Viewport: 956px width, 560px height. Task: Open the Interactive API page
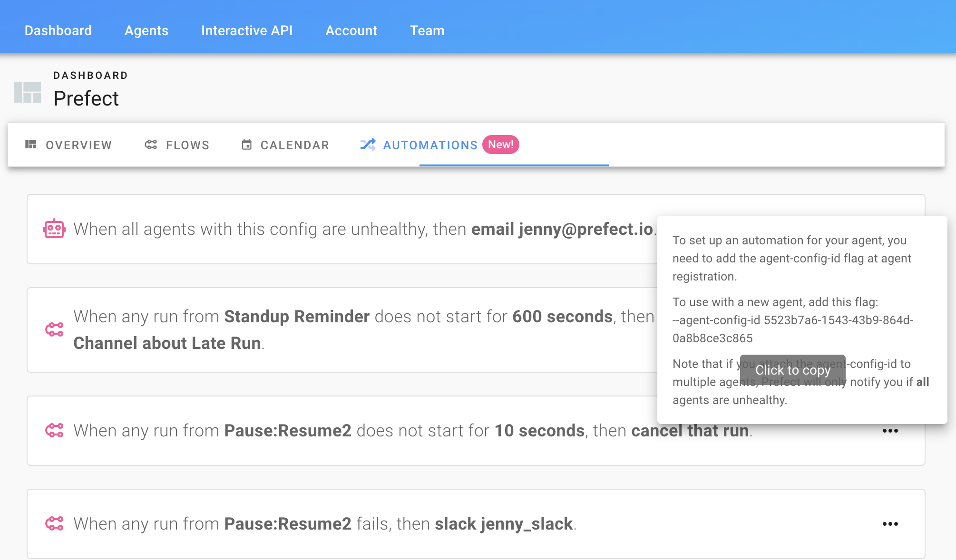pos(247,30)
